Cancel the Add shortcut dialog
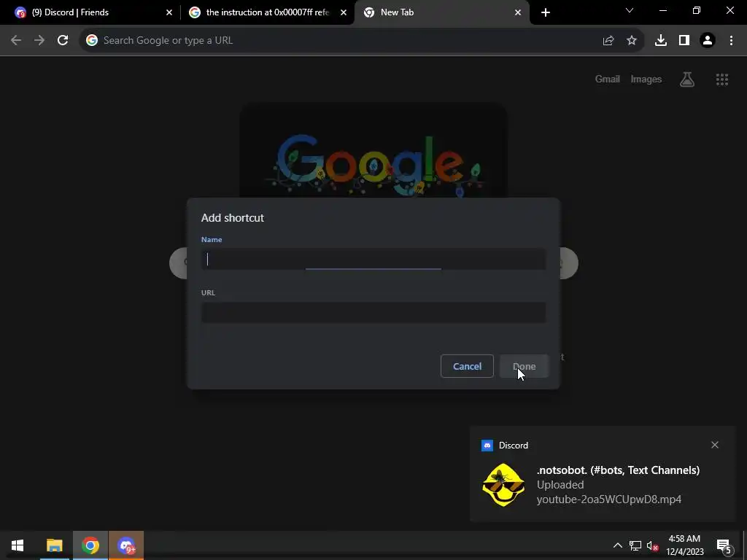747x560 pixels. pyautogui.click(x=467, y=366)
